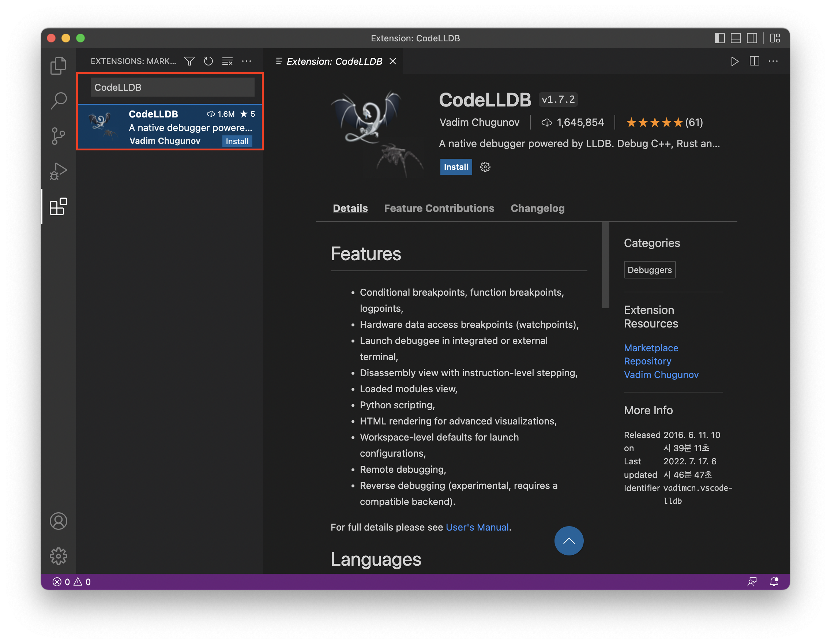831x644 pixels.
Task: Click the filter extensions funnel icon
Action: coord(189,61)
